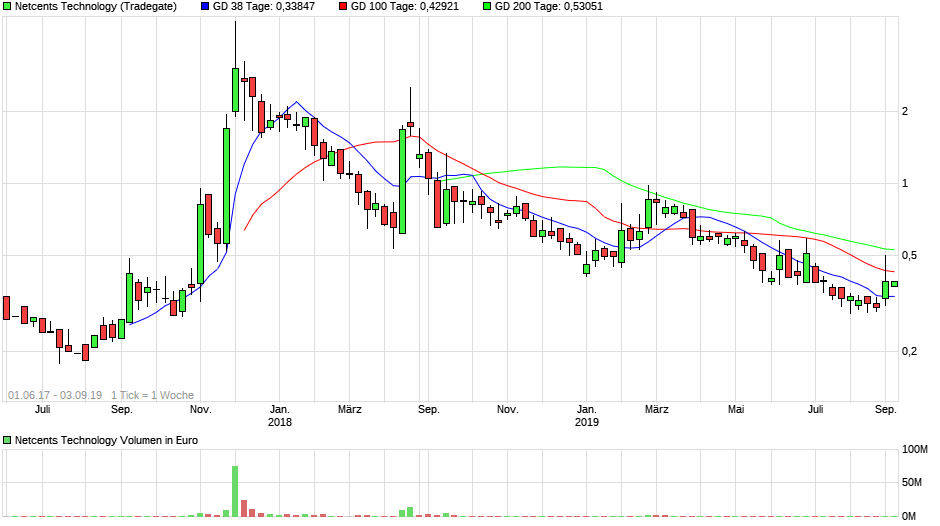Click the '1 Tick = 1 Woche' note
This screenshot has width=940, height=526.
coord(152,395)
